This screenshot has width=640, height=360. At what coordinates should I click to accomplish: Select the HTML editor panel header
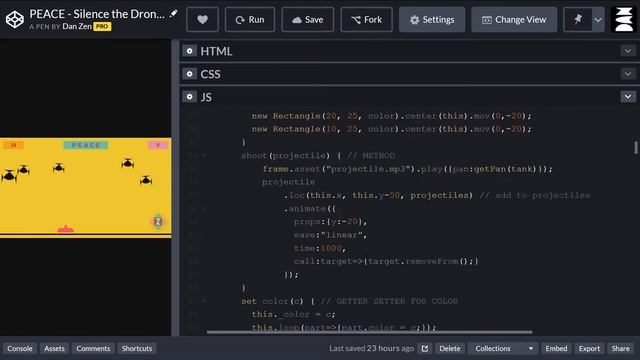click(x=409, y=51)
